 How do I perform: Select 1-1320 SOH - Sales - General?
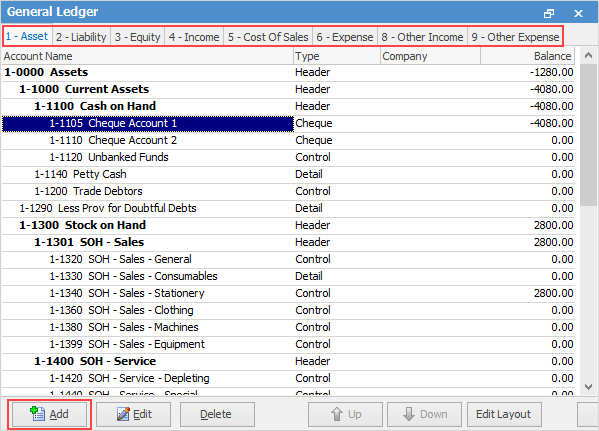288,259
